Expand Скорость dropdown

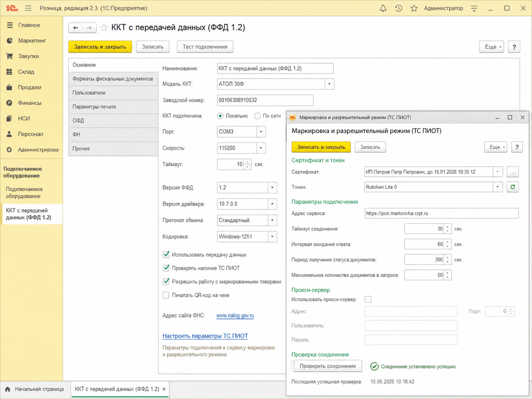[261, 148]
